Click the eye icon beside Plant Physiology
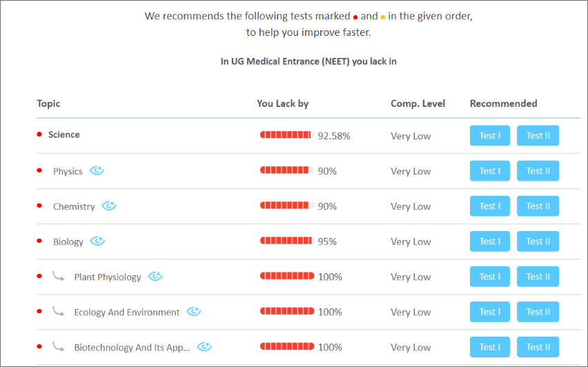The width and height of the screenshot is (588, 367). [x=155, y=277]
